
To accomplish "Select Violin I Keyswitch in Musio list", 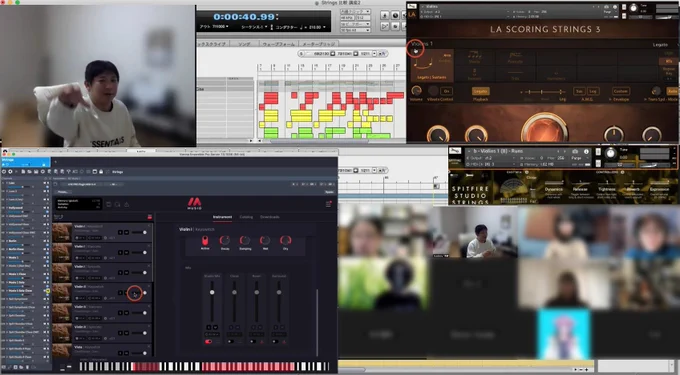I will 102,232.
